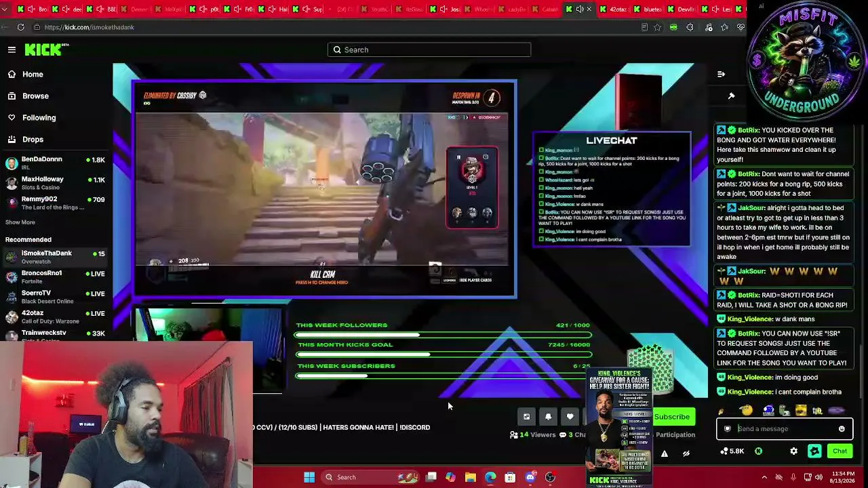Insert the yellow square face quick emote

click(801, 410)
